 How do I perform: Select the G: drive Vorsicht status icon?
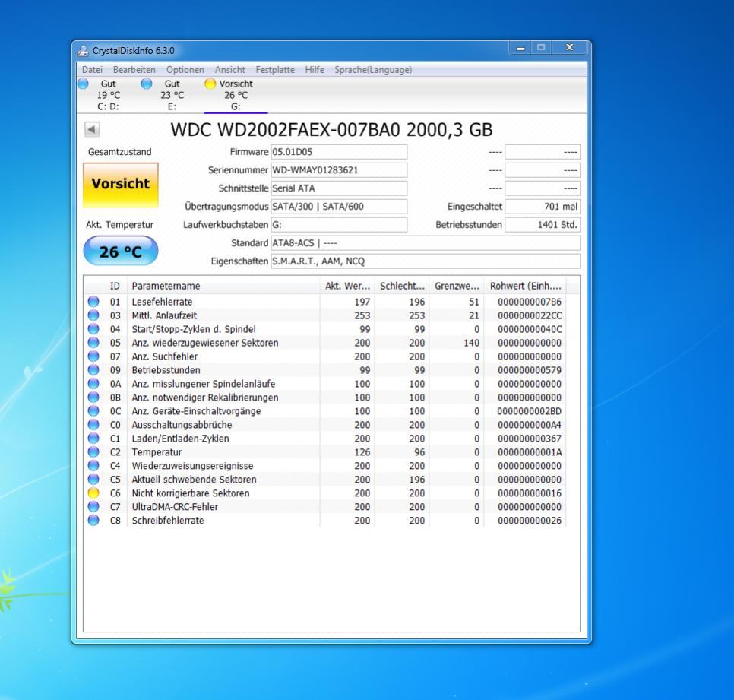point(210,84)
